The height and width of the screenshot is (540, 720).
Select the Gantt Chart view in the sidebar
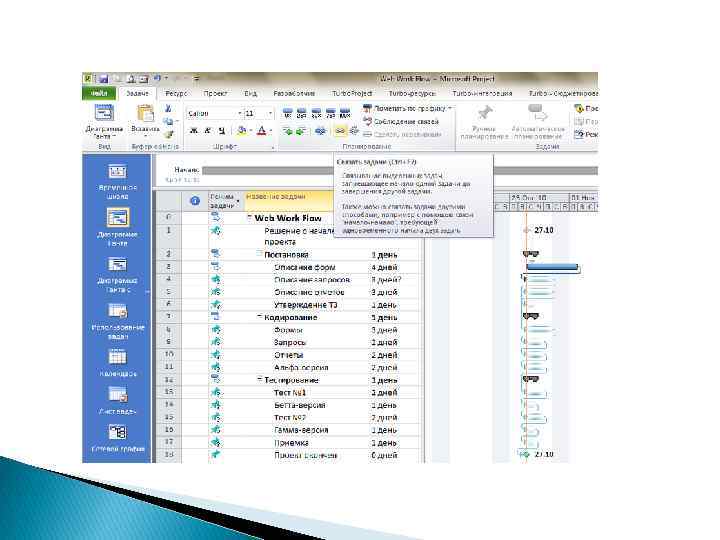click(118, 228)
